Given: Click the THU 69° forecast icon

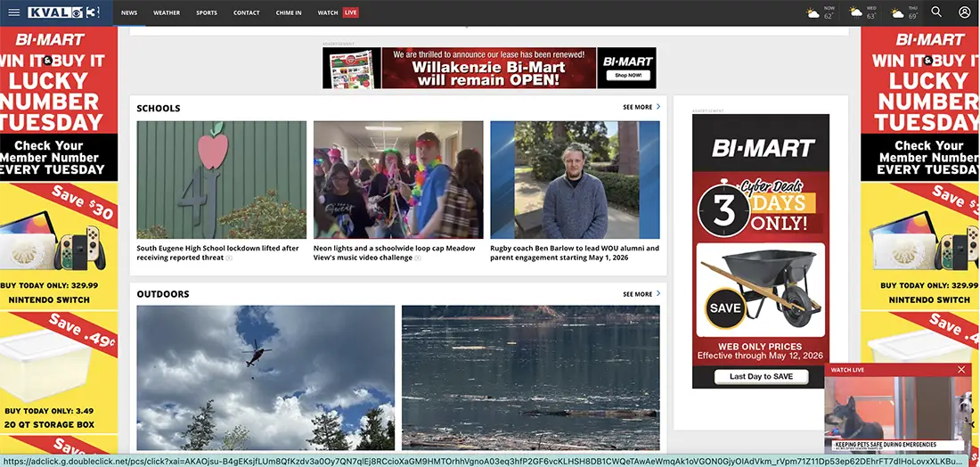Looking at the screenshot, I should point(897,13).
